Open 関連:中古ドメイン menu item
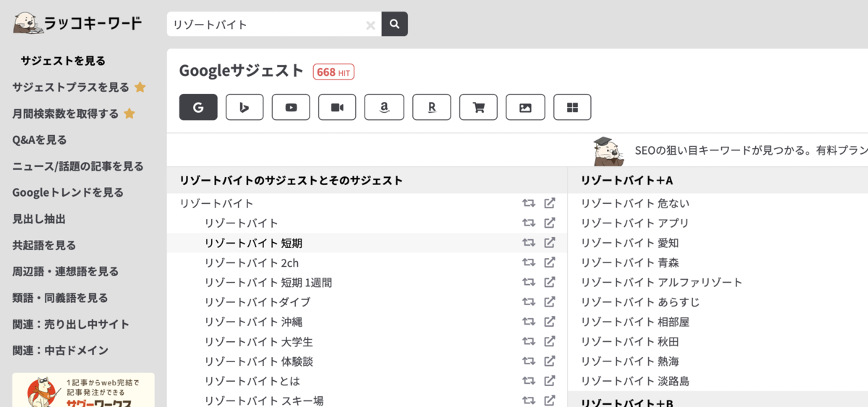 (61, 351)
